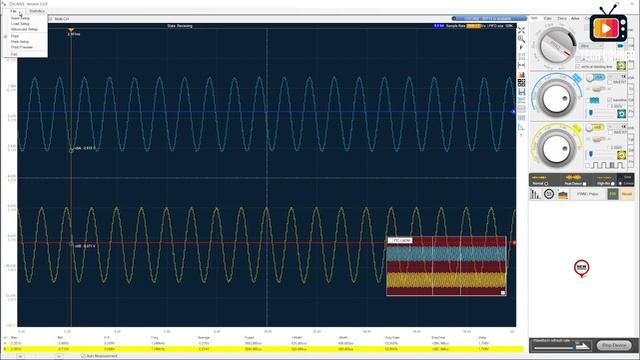
Task: Click channel A blue voltage knob
Action: (x=556, y=98)
